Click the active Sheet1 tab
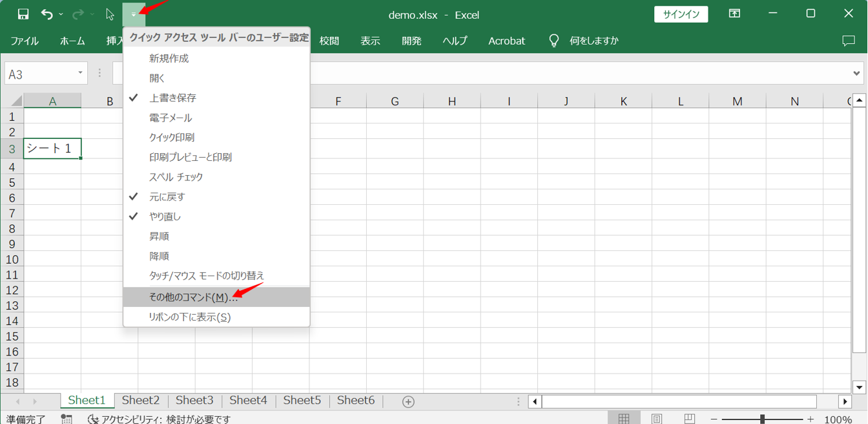 pyautogui.click(x=87, y=401)
